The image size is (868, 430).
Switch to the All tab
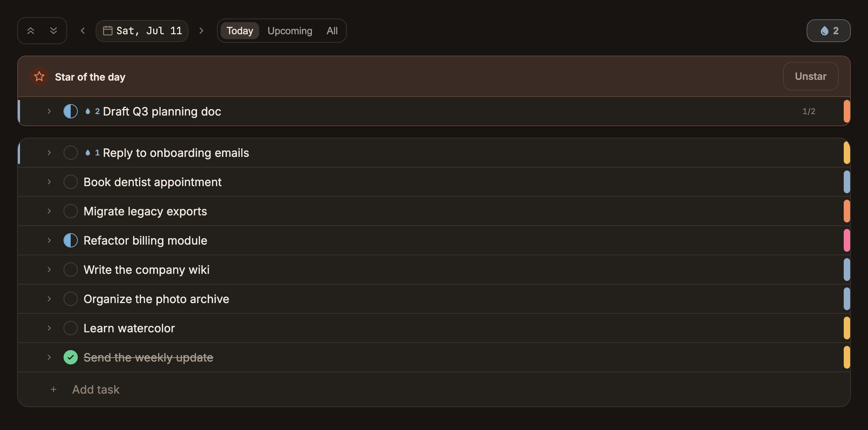click(x=332, y=31)
